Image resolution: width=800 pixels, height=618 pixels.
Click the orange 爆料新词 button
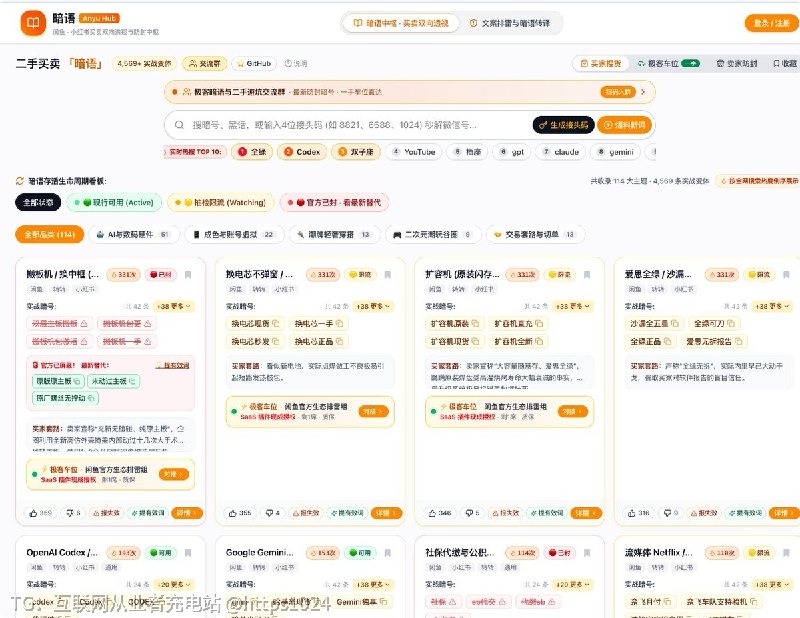624,125
